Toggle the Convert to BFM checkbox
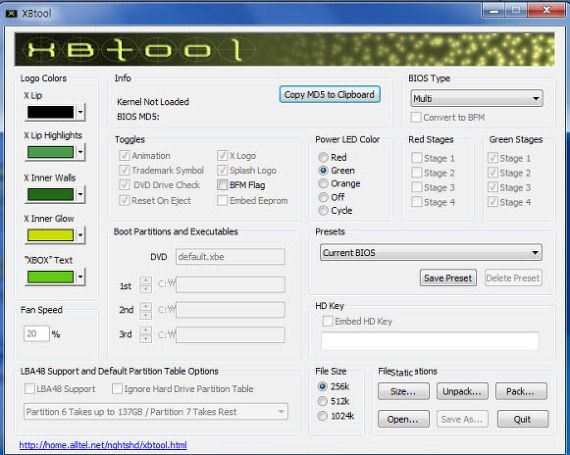The width and height of the screenshot is (570, 455). pyautogui.click(x=416, y=117)
